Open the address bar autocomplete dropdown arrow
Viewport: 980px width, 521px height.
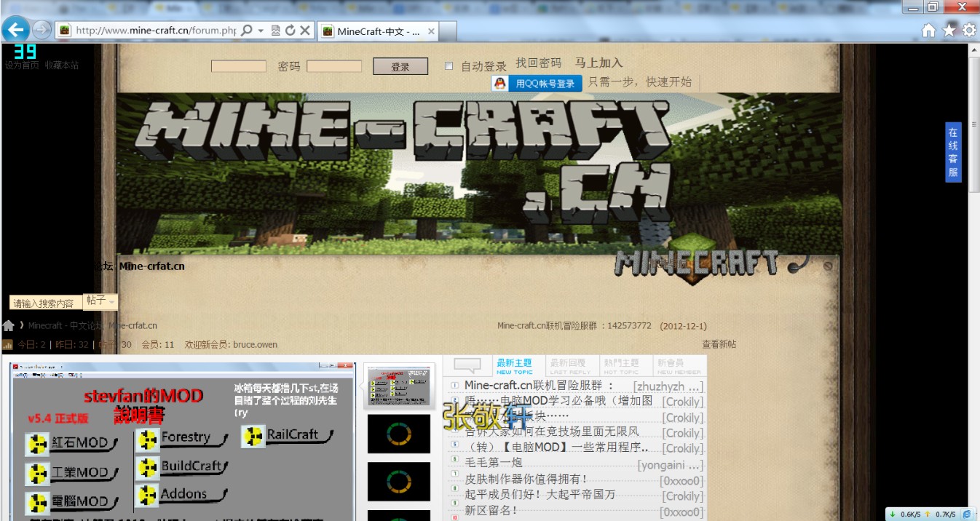coord(261,31)
